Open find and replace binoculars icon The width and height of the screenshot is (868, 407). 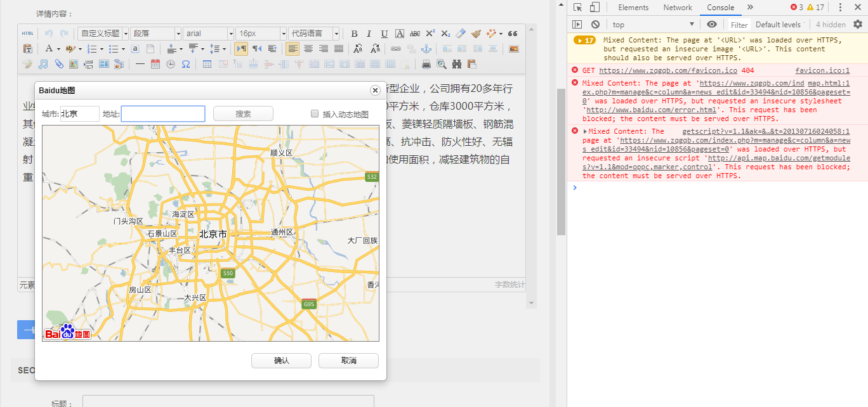(x=457, y=64)
